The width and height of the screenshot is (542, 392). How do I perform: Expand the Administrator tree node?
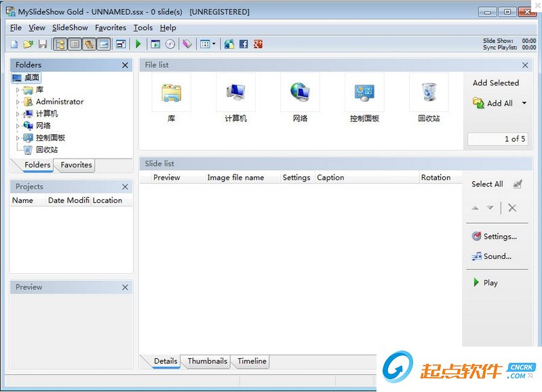[18, 102]
